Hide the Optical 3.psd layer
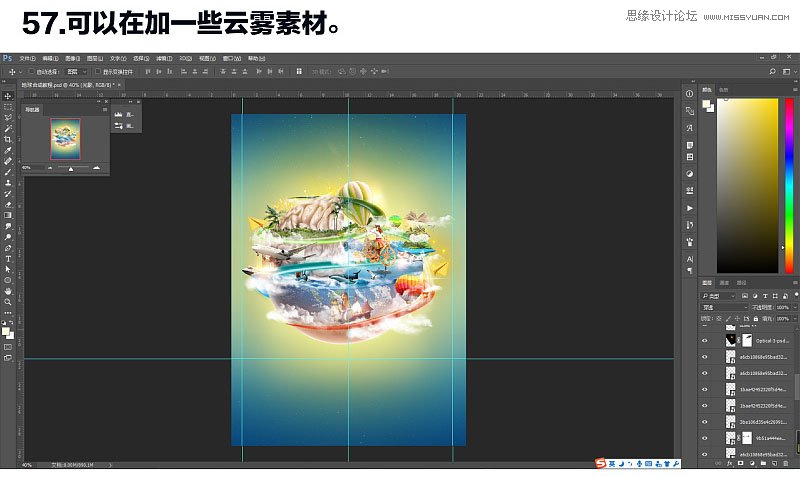 point(705,341)
